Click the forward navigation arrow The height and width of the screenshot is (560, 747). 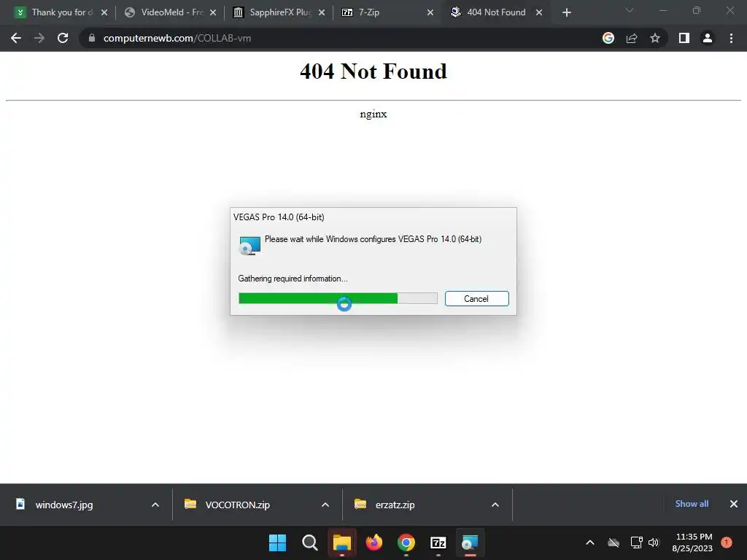[x=39, y=38]
